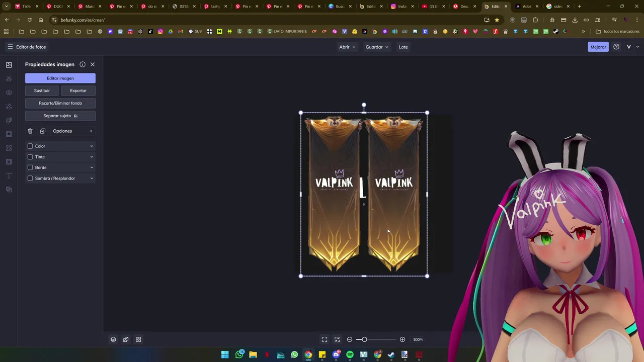Switch to the sider Google tab
The image size is (644, 362).
[x=558, y=7]
